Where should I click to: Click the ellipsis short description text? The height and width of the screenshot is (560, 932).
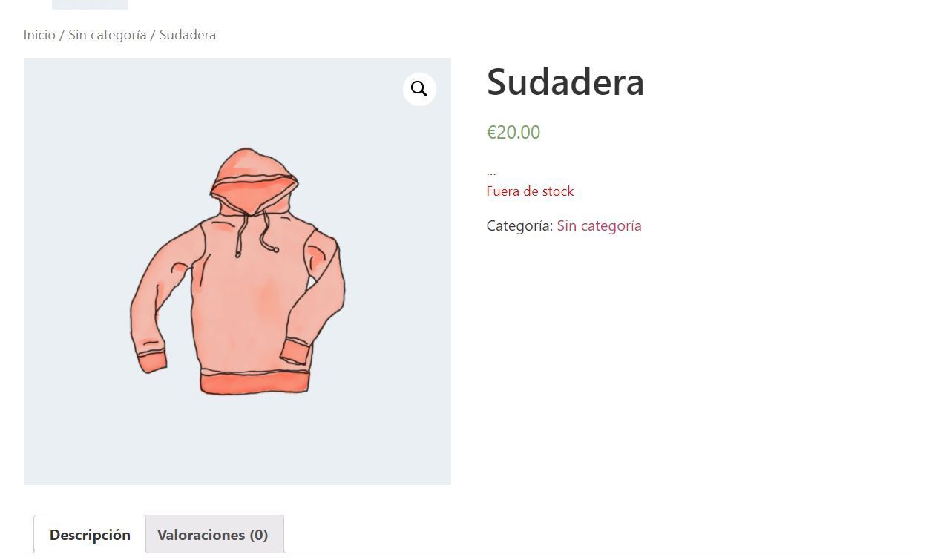491,172
